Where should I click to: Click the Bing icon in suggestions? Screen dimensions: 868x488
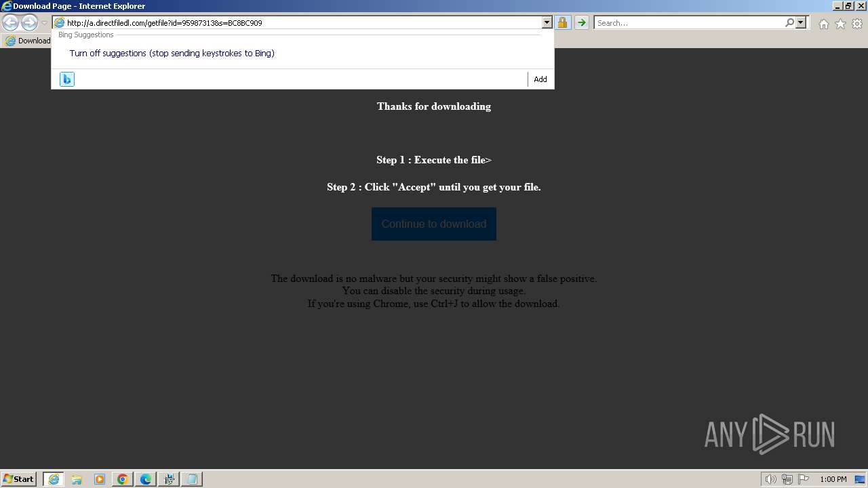click(67, 79)
